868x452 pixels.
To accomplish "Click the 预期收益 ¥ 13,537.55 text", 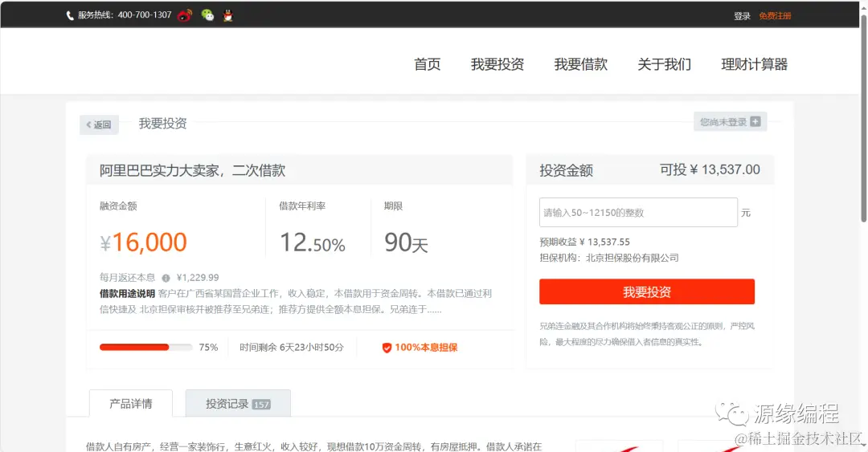I will [x=584, y=242].
